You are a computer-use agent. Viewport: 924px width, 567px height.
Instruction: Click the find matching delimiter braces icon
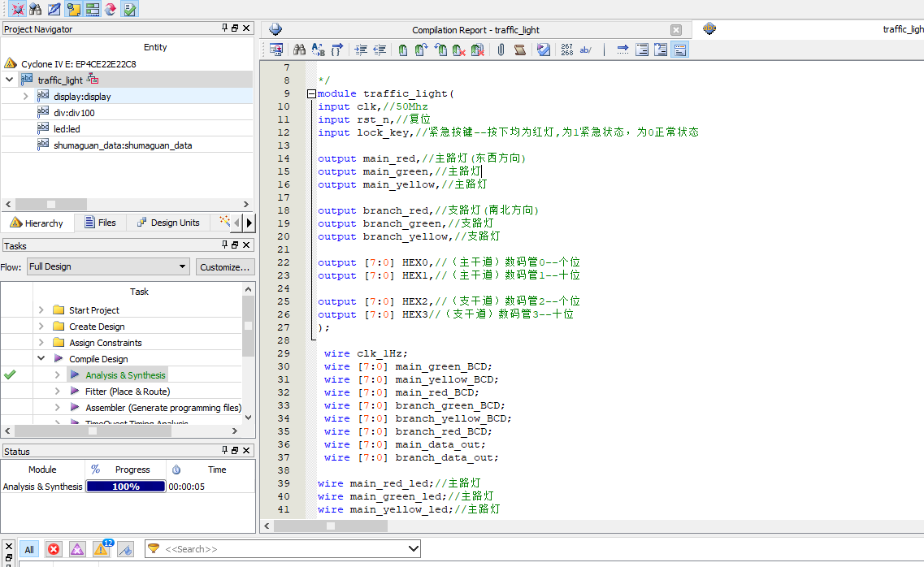coord(337,50)
